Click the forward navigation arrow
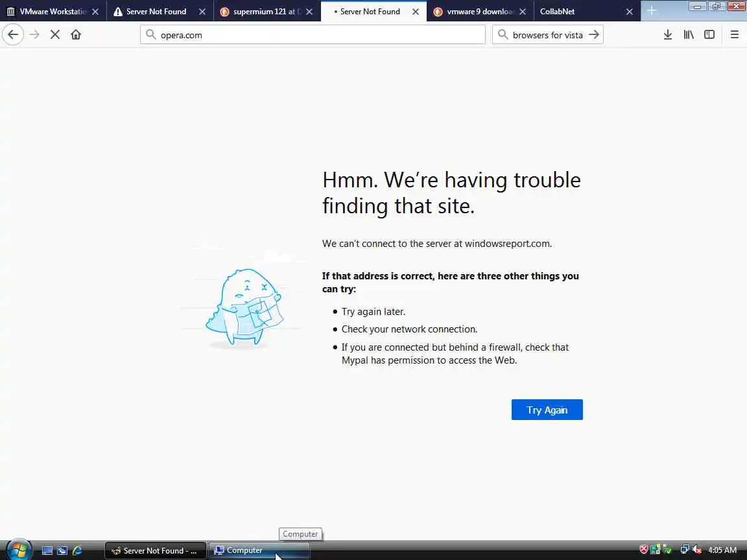The image size is (747, 560). (x=34, y=35)
